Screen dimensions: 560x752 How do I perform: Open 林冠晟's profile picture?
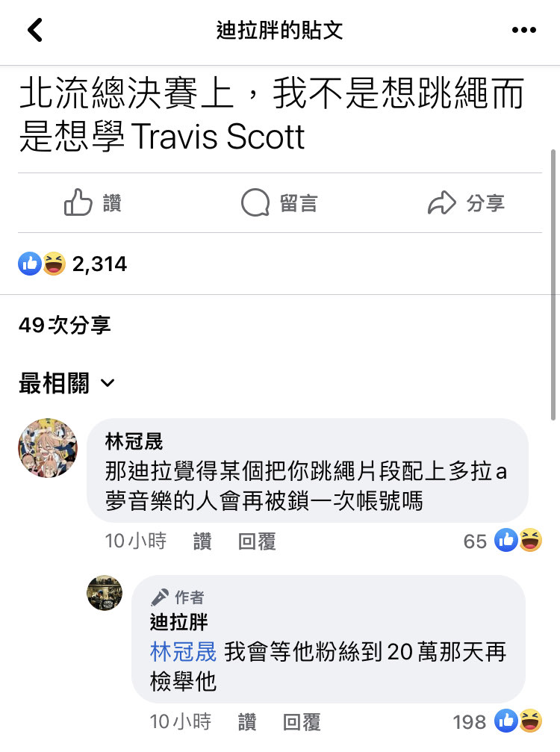click(x=48, y=447)
